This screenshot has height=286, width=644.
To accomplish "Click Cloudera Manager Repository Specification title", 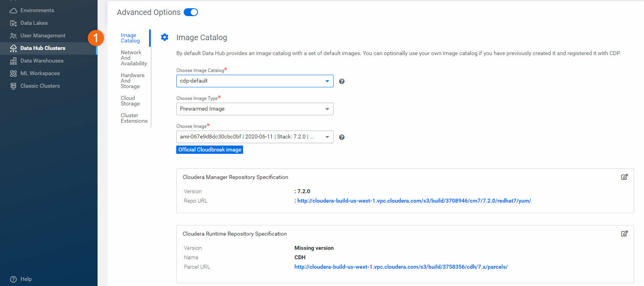I will 235,177.
